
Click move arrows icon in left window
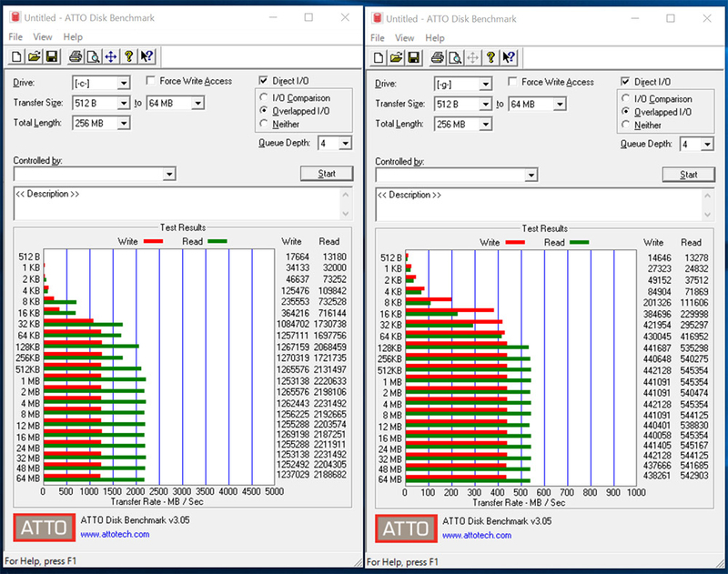(110, 56)
